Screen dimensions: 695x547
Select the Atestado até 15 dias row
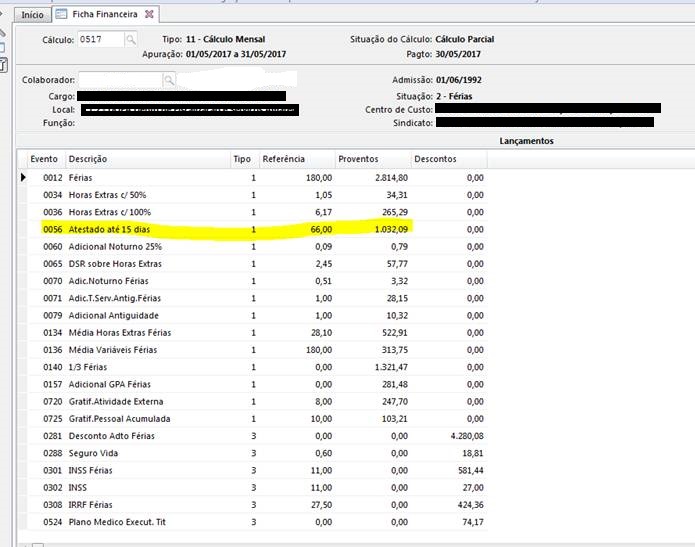click(109, 229)
